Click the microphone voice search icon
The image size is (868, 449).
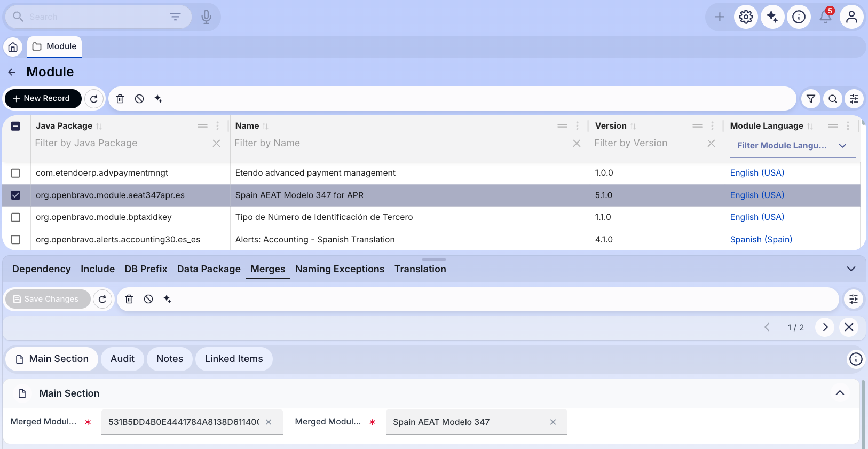(x=206, y=17)
